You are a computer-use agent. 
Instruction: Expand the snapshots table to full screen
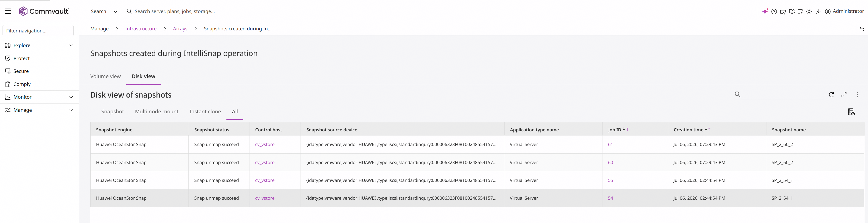[x=844, y=95]
